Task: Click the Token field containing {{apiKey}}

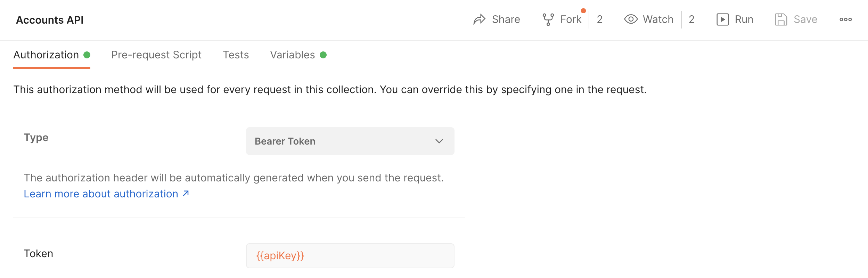Action: [x=350, y=256]
